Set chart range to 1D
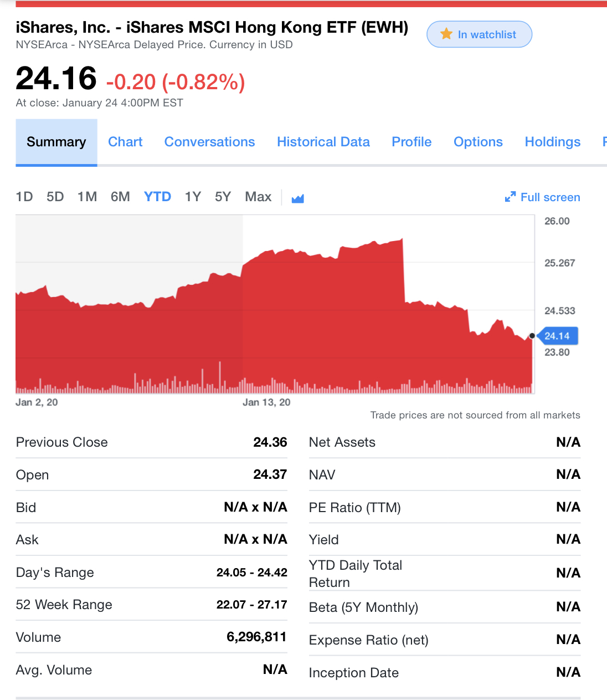 click(24, 197)
